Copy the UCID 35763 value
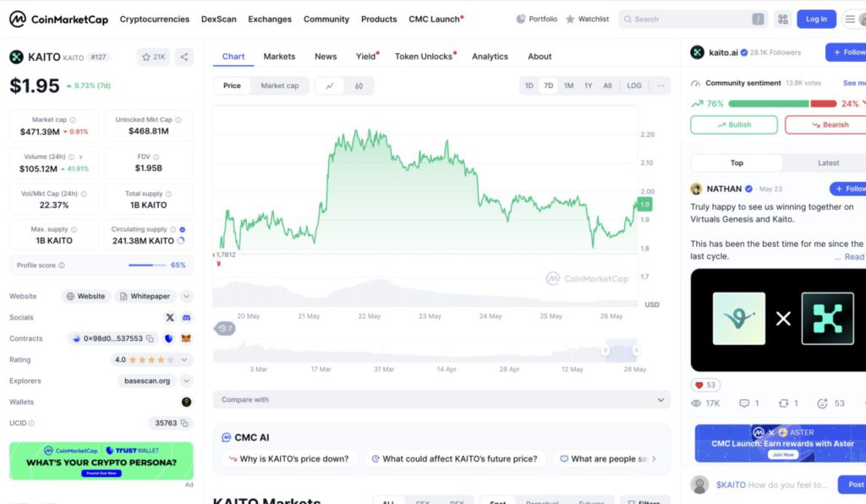The height and width of the screenshot is (504, 866). (184, 423)
